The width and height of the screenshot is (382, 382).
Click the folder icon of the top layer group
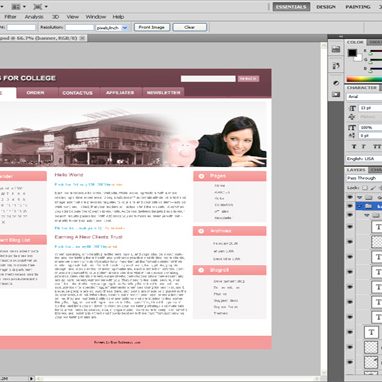tap(369, 197)
